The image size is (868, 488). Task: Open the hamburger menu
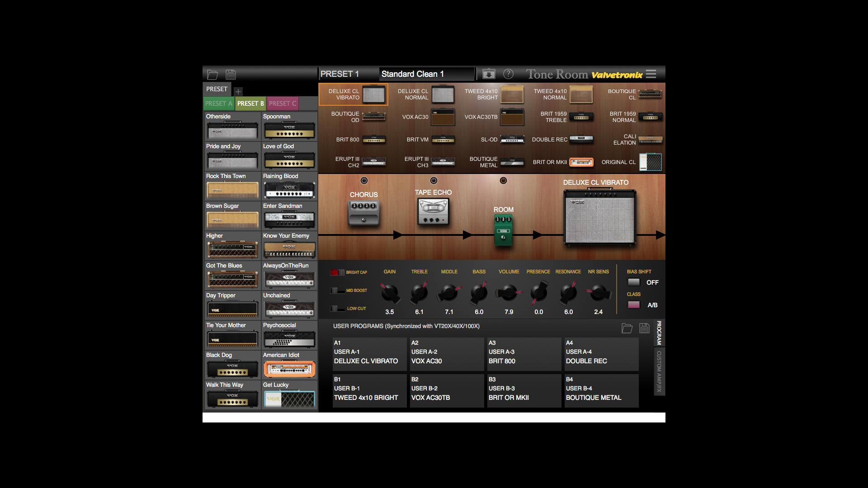click(651, 74)
